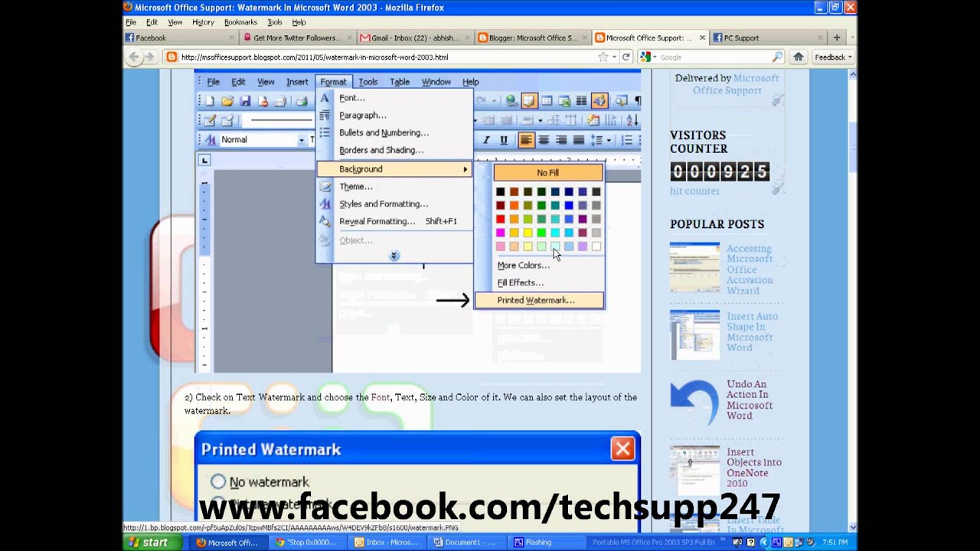Viewport: 980px width, 551px height.
Task: Open the Insert Auto Shape In Microsoft Word post
Action: pos(752,331)
